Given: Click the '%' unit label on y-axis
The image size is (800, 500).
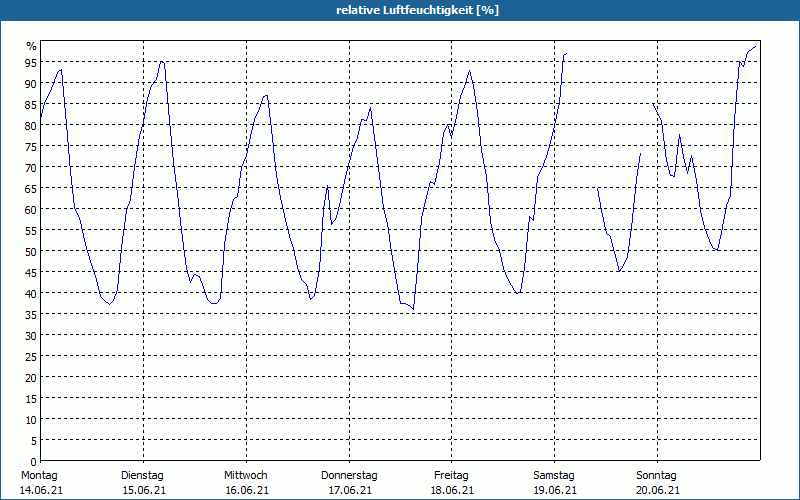Looking at the screenshot, I should coord(32,46).
